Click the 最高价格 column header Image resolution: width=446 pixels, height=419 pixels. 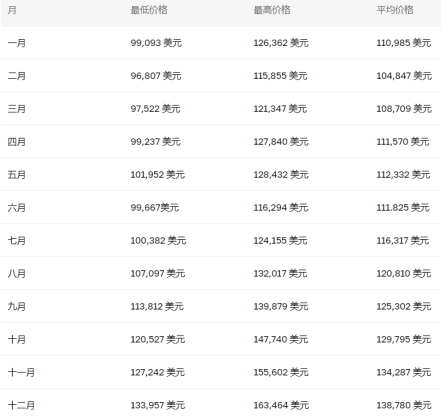point(272,10)
